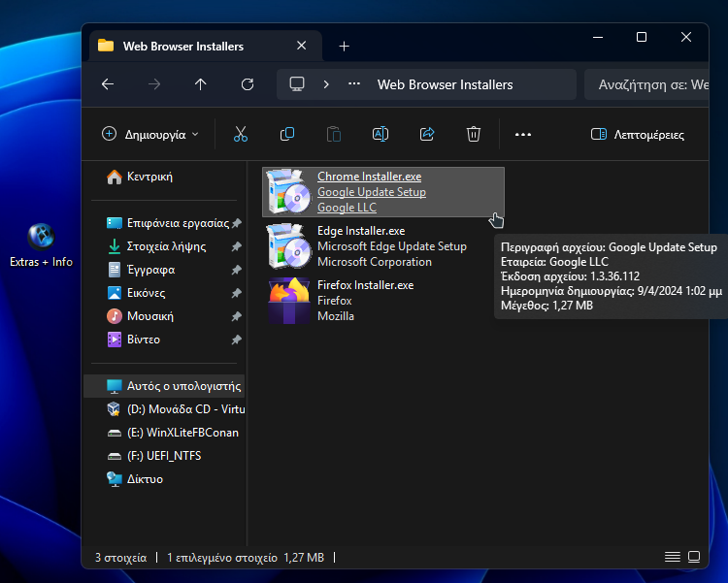
Task: Open Μουσική in the sidebar
Action: click(140, 316)
